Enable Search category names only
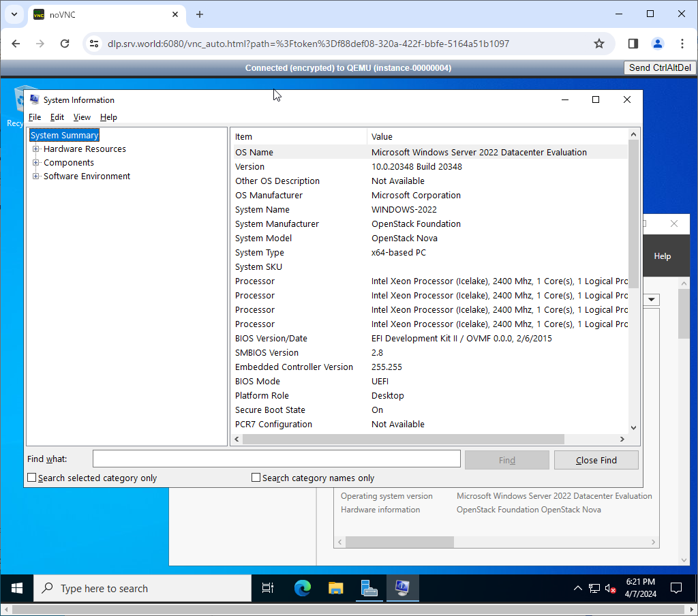The image size is (698, 616). pyautogui.click(x=256, y=478)
